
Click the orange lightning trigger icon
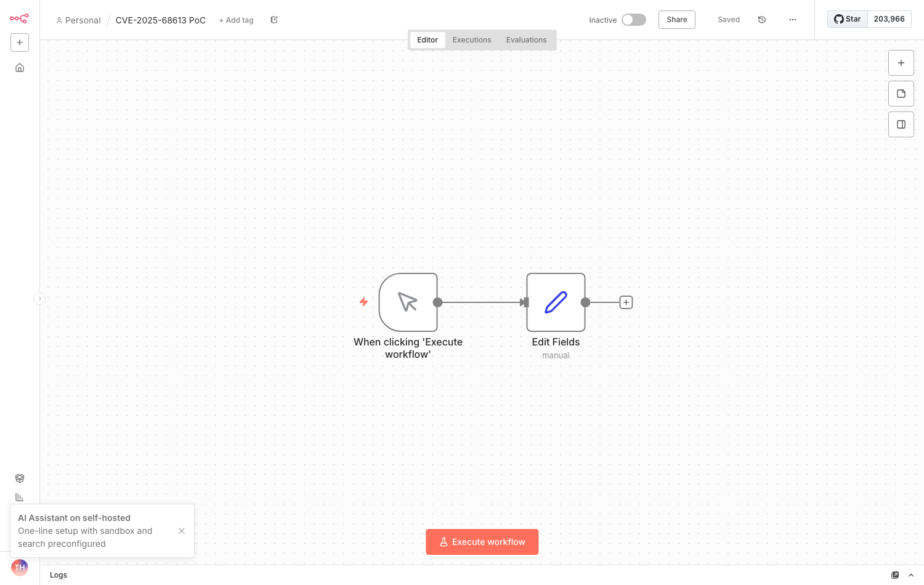[x=364, y=302]
